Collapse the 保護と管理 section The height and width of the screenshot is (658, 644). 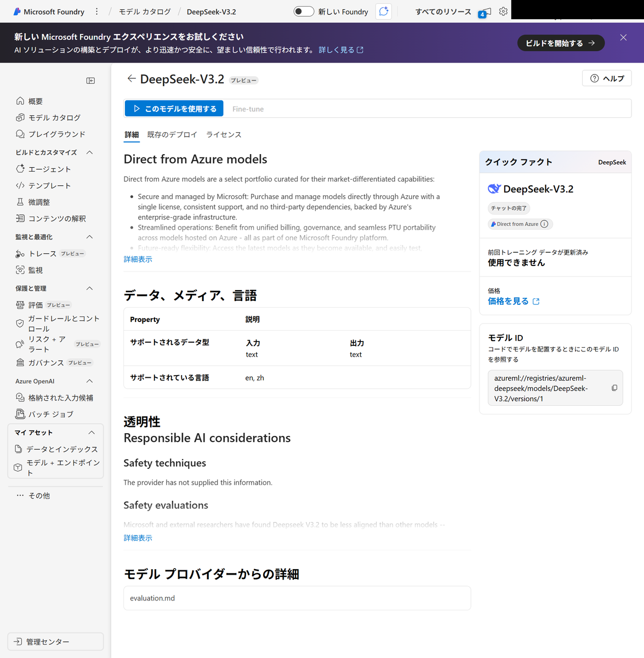90,288
